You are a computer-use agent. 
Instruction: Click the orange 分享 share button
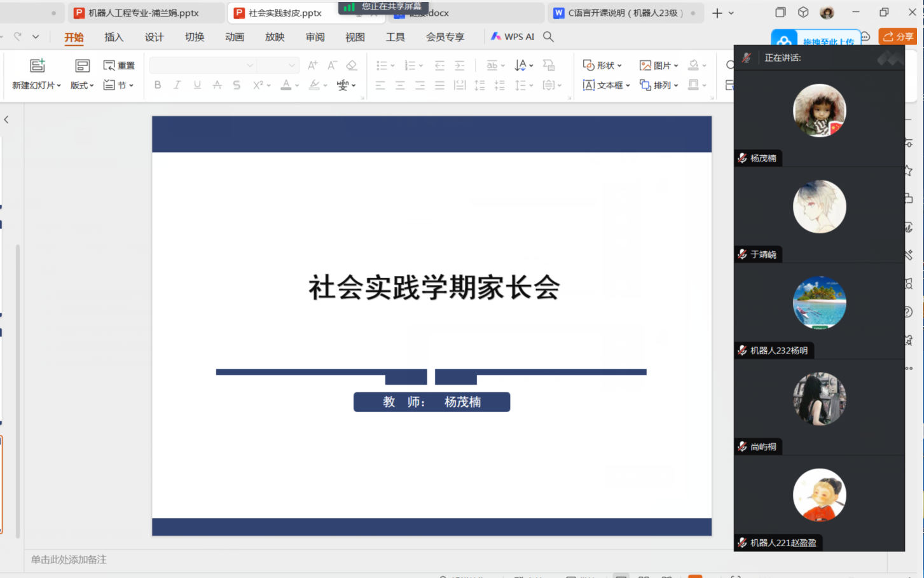tap(898, 37)
